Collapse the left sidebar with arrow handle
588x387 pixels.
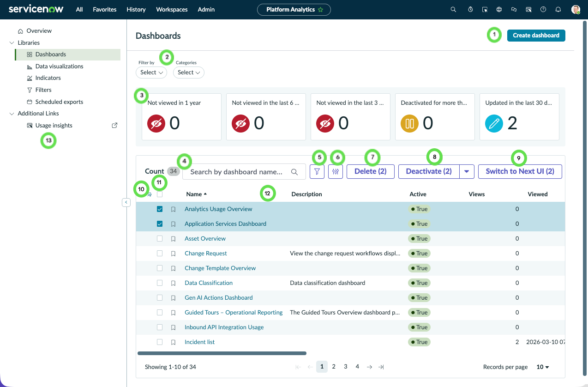click(x=126, y=202)
